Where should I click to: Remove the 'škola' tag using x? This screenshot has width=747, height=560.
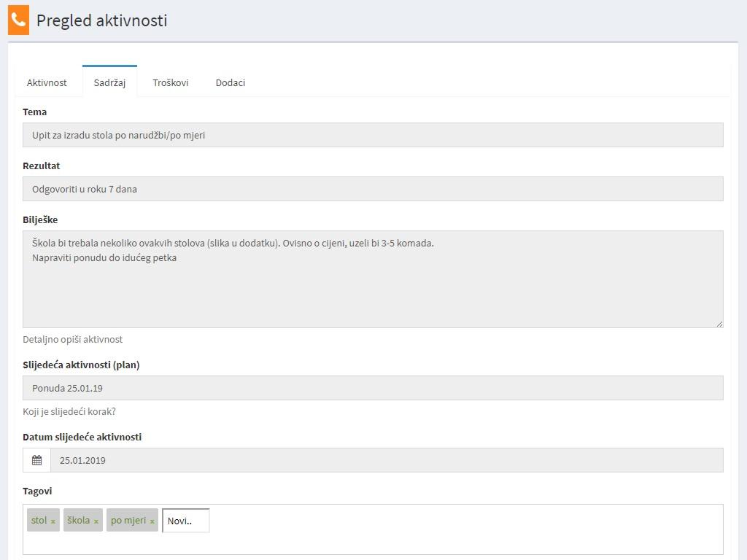pyautogui.click(x=96, y=521)
